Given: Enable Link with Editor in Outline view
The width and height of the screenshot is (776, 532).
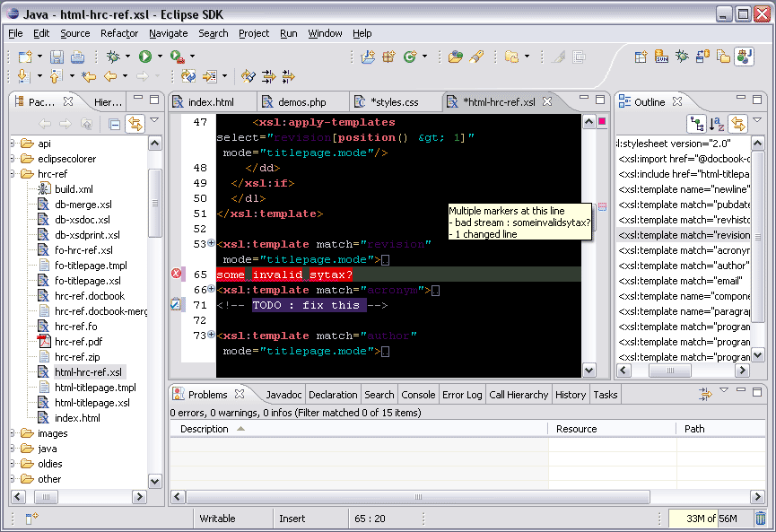Looking at the screenshot, I should [737, 123].
